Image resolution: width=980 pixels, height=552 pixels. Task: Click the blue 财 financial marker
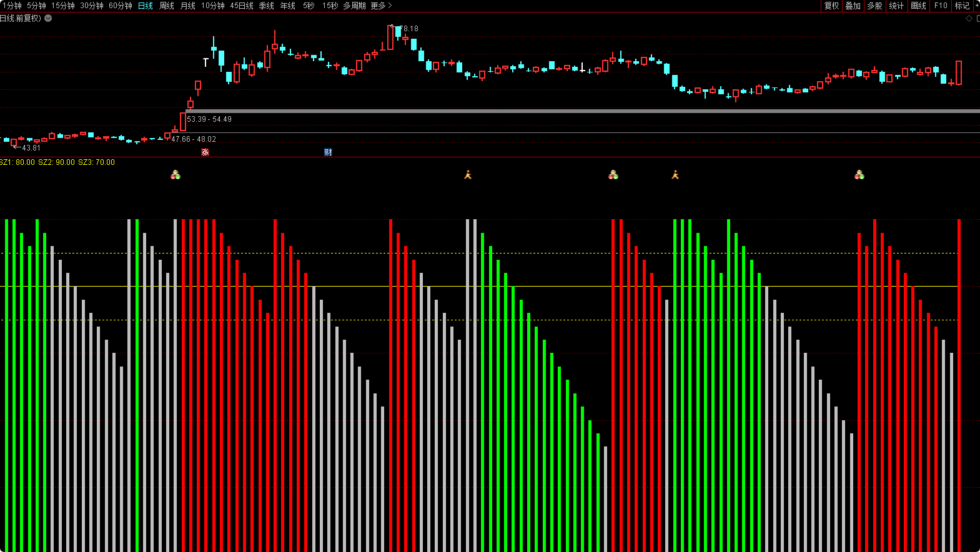tap(328, 152)
